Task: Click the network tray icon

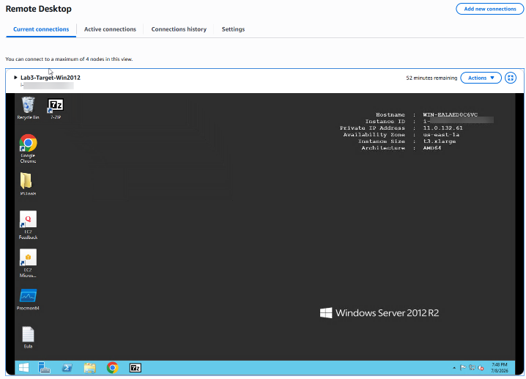Action: (472, 368)
